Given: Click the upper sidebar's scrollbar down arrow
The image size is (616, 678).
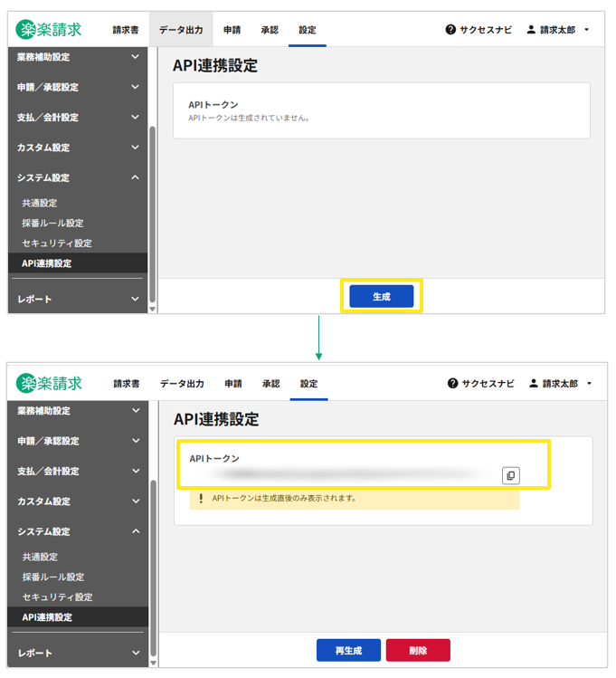Looking at the screenshot, I should click(152, 309).
